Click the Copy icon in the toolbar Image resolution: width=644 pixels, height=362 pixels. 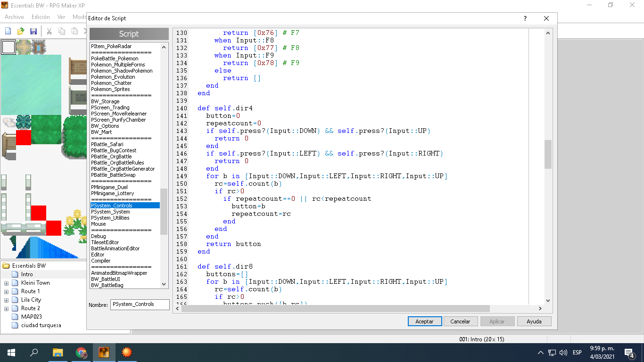(x=62, y=31)
